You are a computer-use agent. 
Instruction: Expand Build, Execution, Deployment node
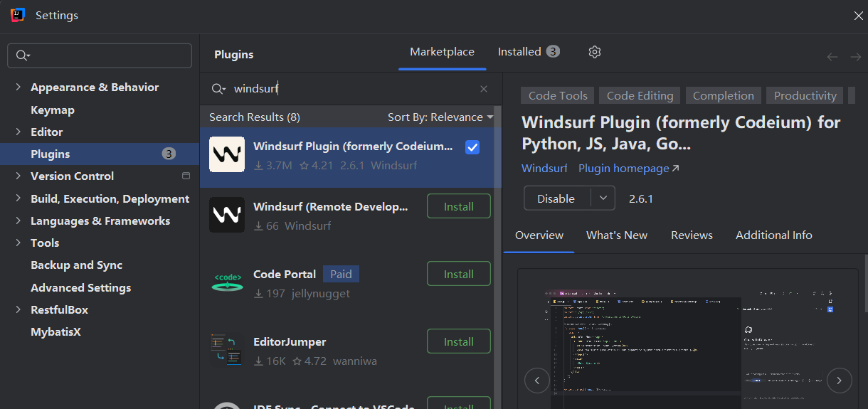click(18, 198)
